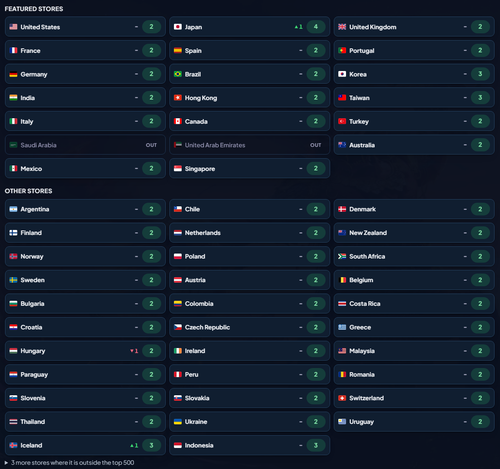Click the Iceland rank badge 3

pos(151,445)
